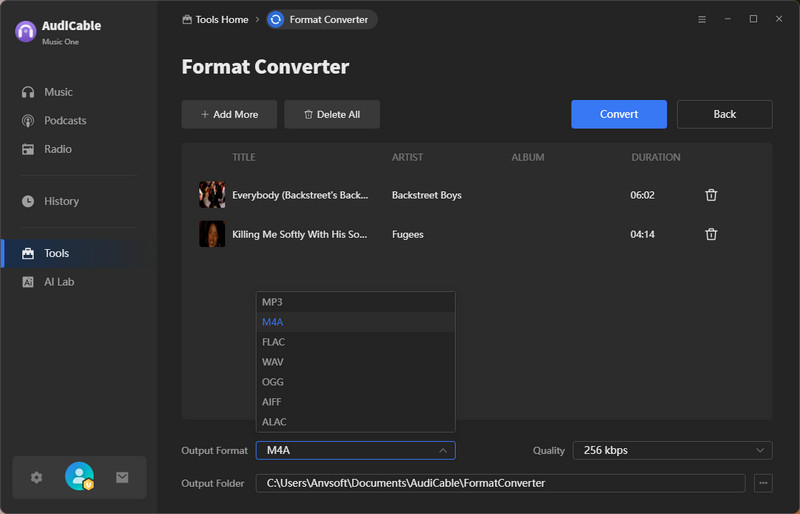
Task: Select the Backstreet Boys artist text
Action: pos(427,195)
